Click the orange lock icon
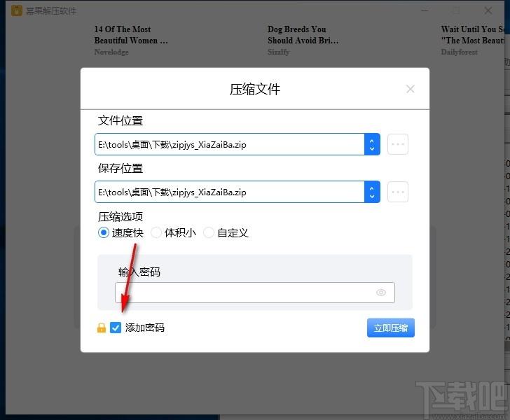The width and height of the screenshot is (510, 420). (102, 328)
